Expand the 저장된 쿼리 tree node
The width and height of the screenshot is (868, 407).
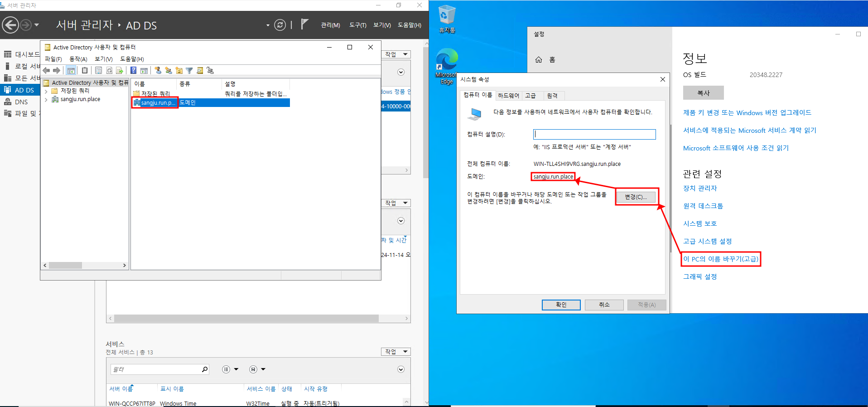coord(46,91)
